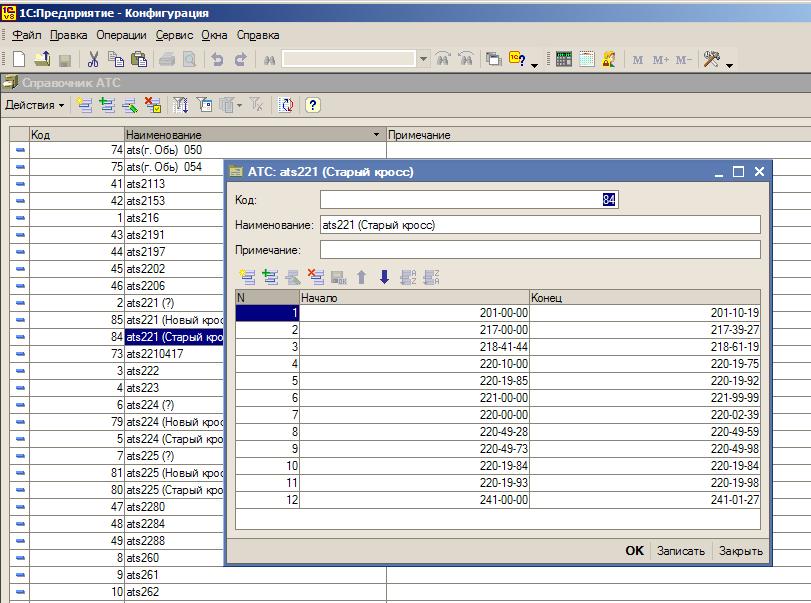
Task: Add by copying in the Справочник ATC toolbar
Action: point(107,105)
